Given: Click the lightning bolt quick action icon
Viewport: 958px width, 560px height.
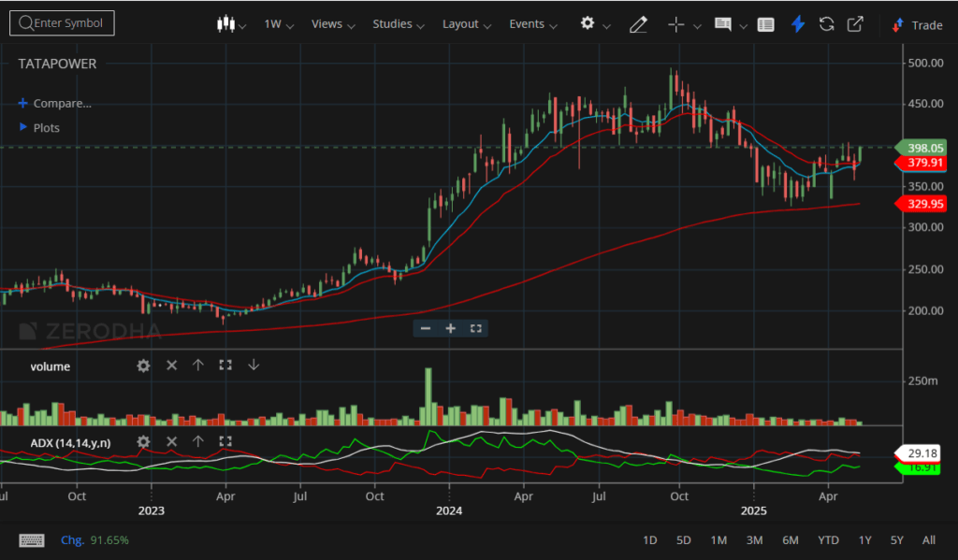Looking at the screenshot, I should [x=798, y=24].
